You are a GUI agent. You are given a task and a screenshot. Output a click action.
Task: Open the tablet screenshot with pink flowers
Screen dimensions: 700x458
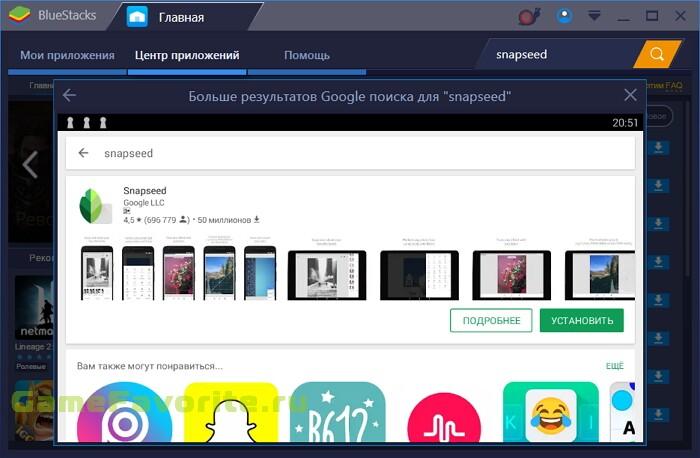point(512,275)
